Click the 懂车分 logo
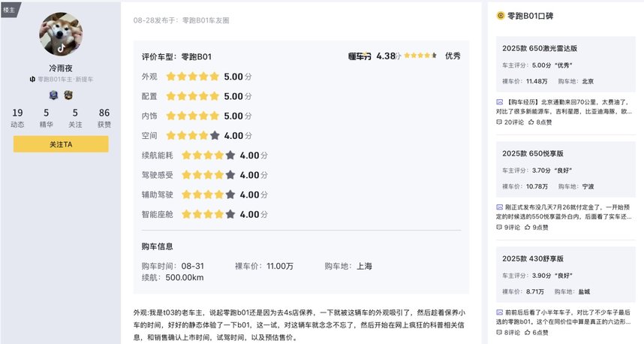The height and width of the screenshot is (344, 644). pyautogui.click(x=360, y=56)
